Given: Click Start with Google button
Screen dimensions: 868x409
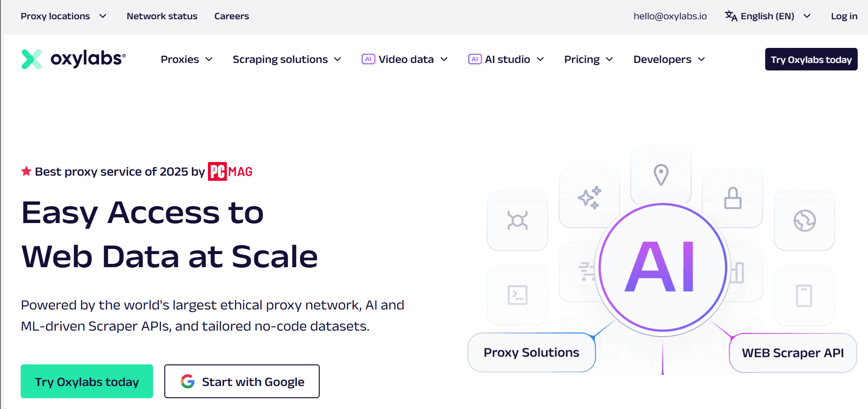Looking at the screenshot, I should click(242, 381).
